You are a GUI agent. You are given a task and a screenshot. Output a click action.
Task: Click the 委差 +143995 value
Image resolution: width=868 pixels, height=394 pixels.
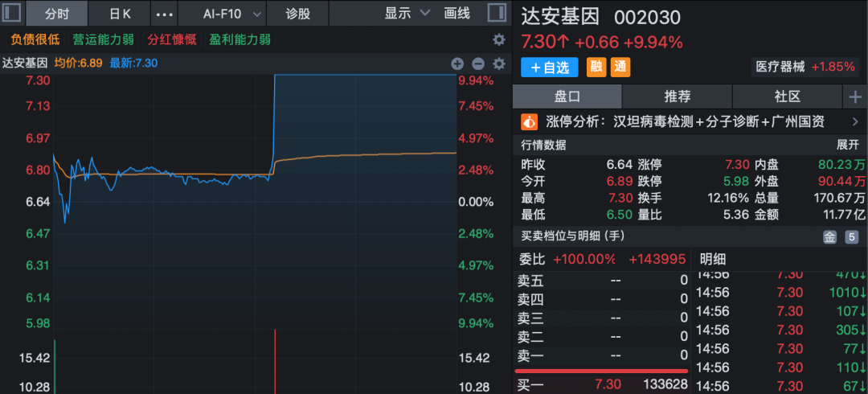(x=657, y=259)
